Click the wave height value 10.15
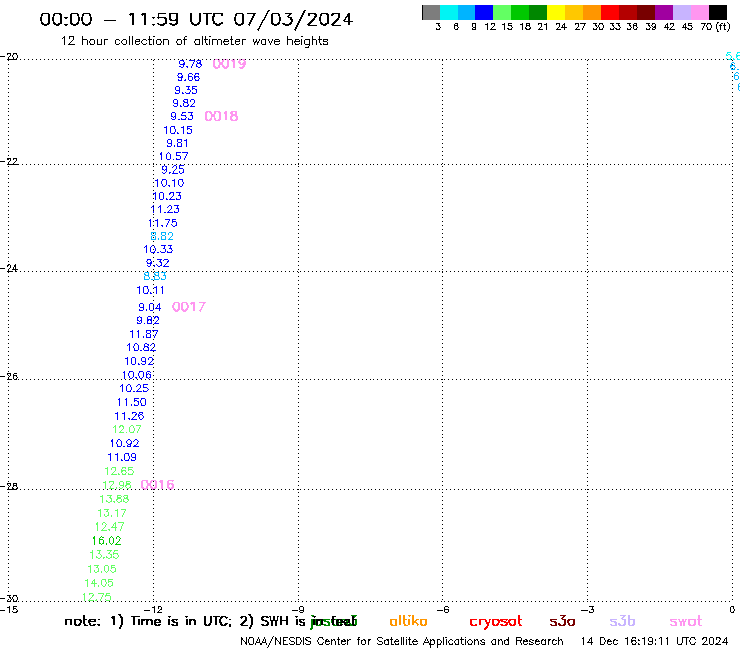The image size is (740, 650). point(178,130)
